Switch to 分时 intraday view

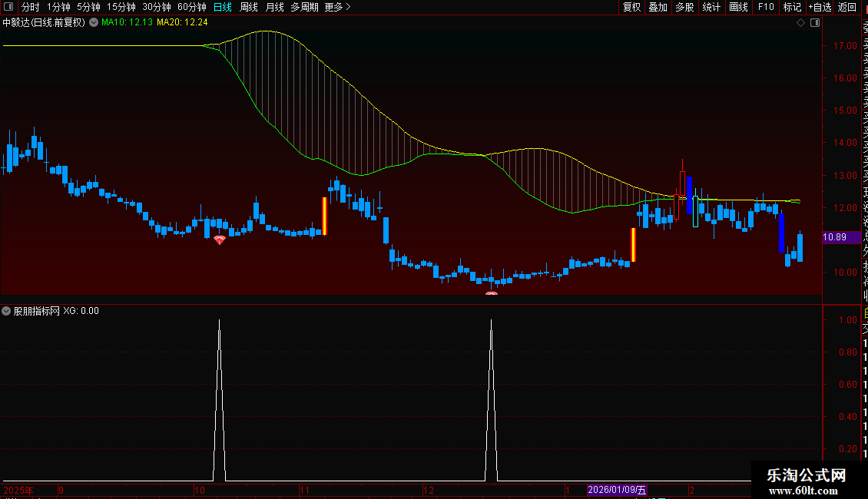pyautogui.click(x=31, y=7)
